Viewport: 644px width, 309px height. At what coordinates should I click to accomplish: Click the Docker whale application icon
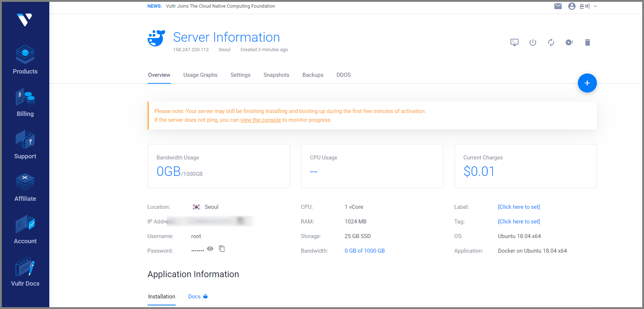click(x=156, y=38)
